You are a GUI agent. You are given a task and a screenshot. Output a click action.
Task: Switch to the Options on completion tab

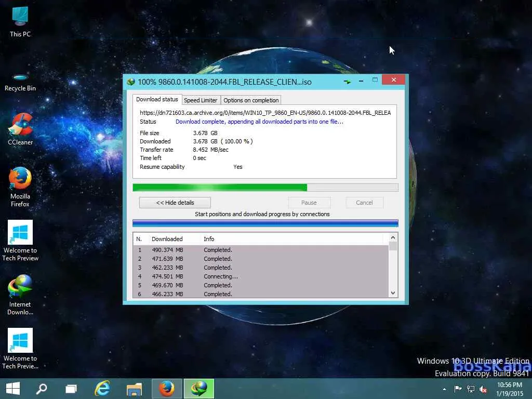[251, 100]
